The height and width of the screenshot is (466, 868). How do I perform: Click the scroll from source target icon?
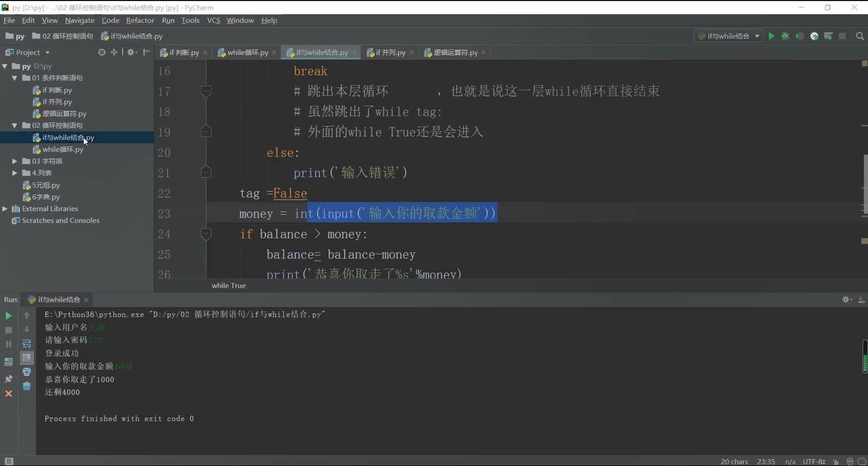102,52
